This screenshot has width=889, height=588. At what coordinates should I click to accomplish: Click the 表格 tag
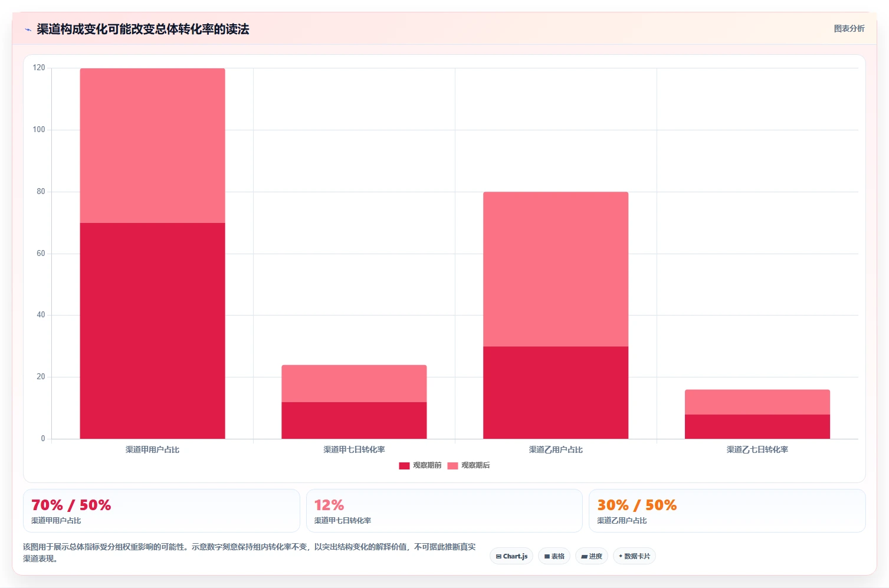554,556
